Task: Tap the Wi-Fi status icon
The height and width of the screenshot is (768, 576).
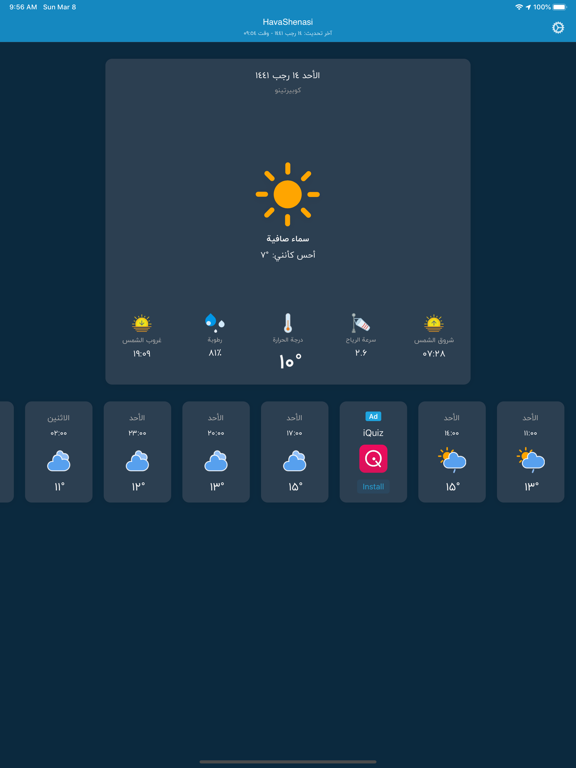Action: coord(519,7)
